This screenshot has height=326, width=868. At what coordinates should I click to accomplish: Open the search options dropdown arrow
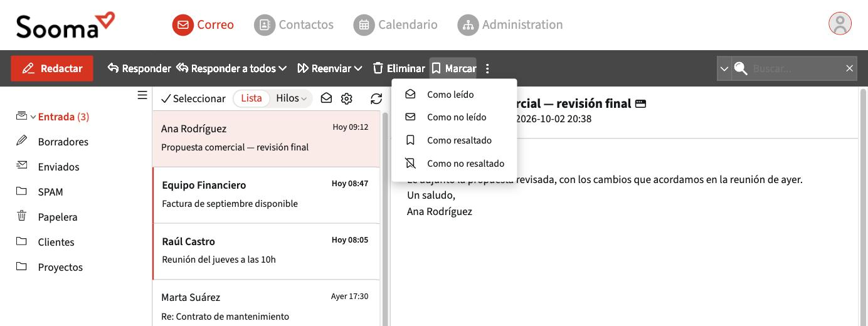point(724,68)
